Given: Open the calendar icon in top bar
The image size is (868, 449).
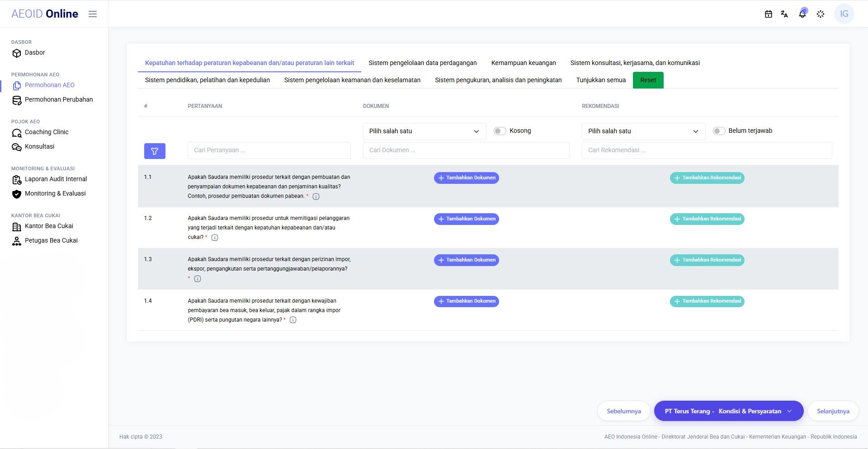Looking at the screenshot, I should (768, 14).
